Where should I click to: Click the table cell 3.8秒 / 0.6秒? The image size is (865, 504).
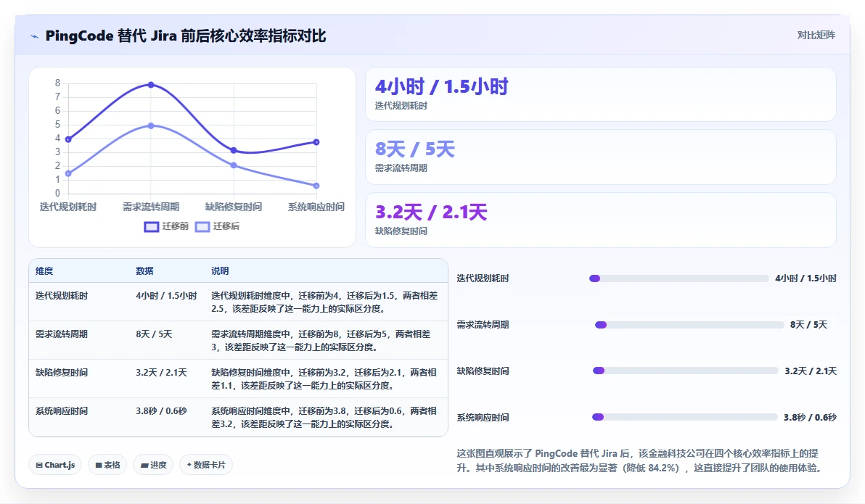coord(161,411)
